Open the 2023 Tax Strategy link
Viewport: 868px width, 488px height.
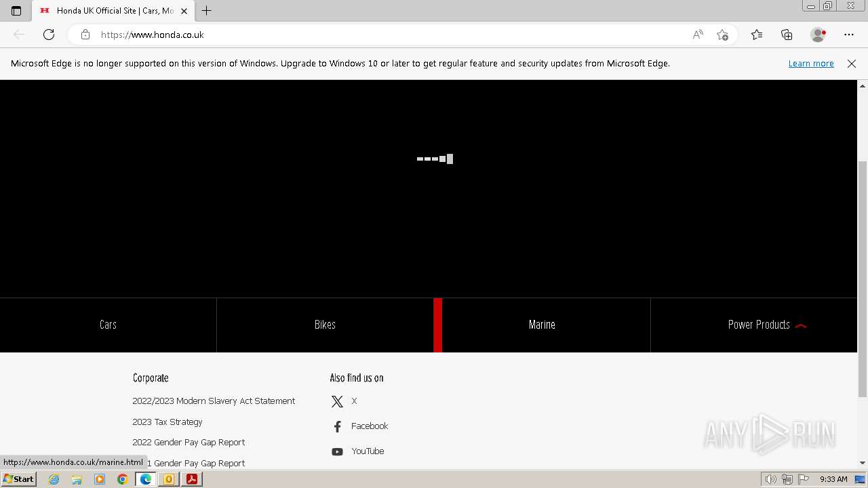point(167,422)
